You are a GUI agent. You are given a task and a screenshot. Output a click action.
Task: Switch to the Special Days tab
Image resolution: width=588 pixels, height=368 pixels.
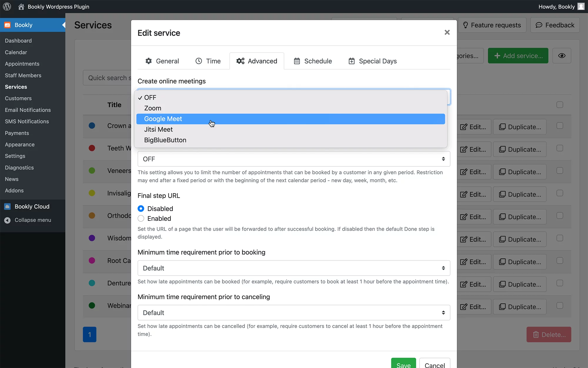click(x=372, y=61)
